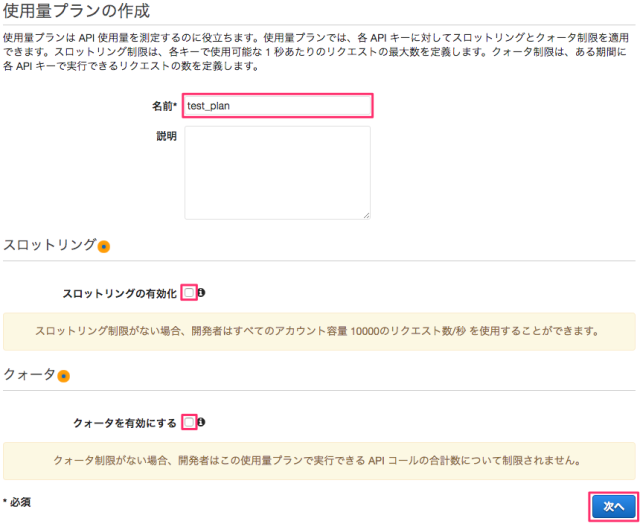Click the info icon beside quota checkbox
The height and width of the screenshot is (524, 640).
(x=202, y=423)
